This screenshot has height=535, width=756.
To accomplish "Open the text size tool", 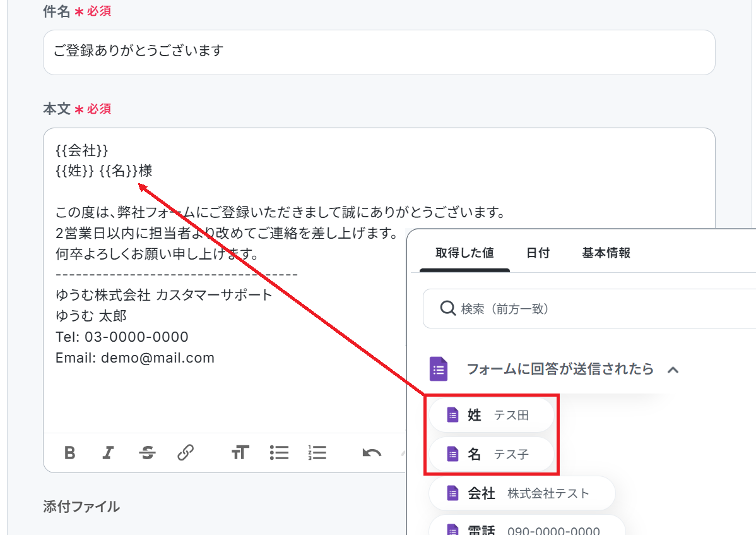I will [x=240, y=452].
